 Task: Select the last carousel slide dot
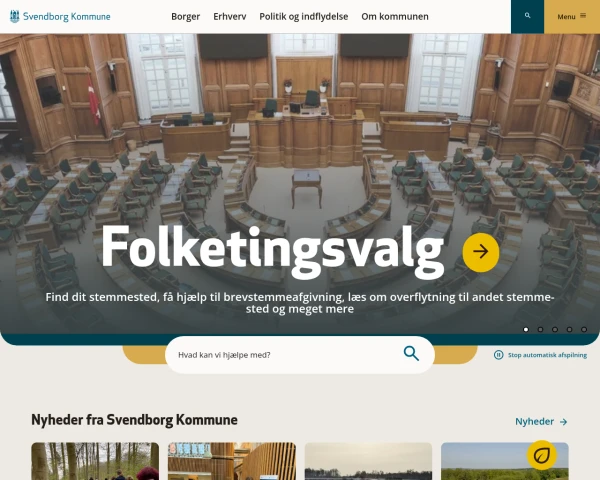point(584,330)
